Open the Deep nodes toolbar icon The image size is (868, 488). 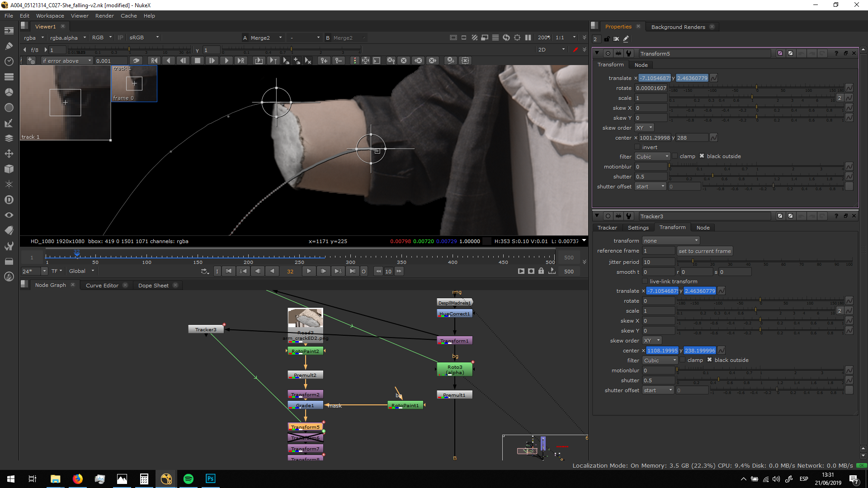pyautogui.click(x=9, y=200)
